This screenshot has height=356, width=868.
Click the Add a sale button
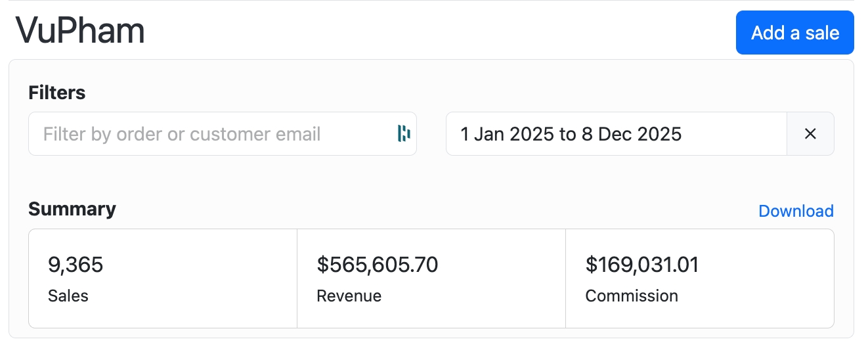pyautogui.click(x=794, y=32)
